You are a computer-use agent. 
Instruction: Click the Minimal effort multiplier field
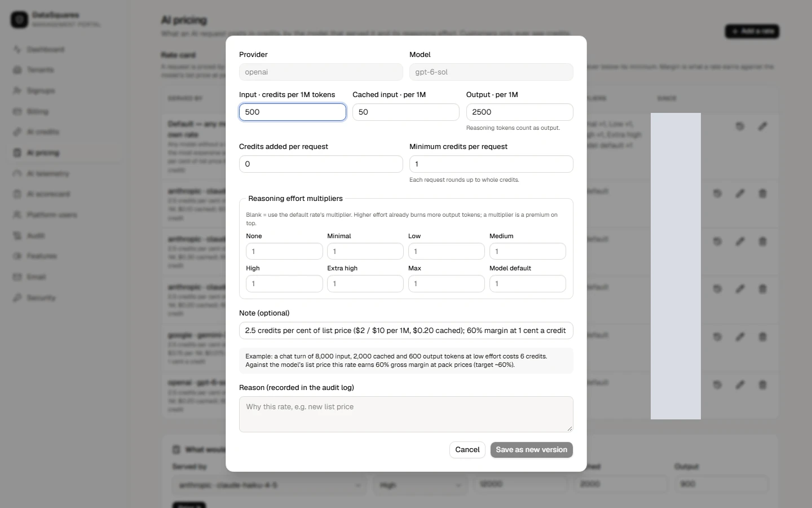pos(365,251)
